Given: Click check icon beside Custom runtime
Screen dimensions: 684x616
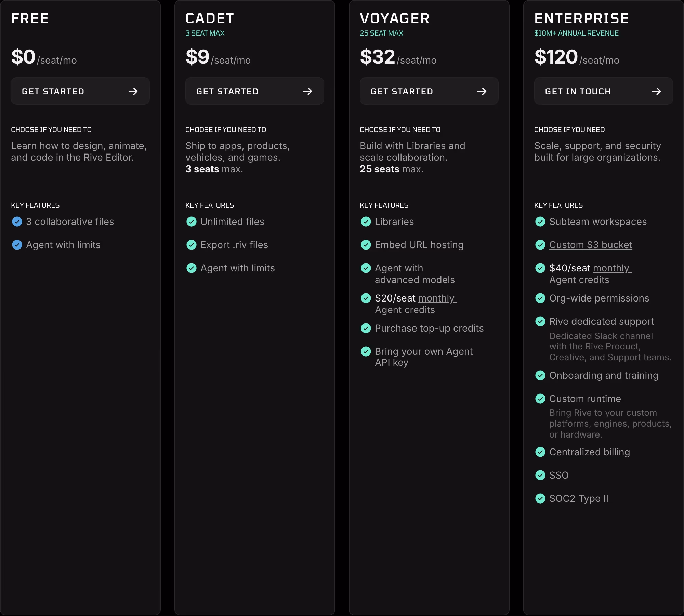Looking at the screenshot, I should [x=540, y=399].
